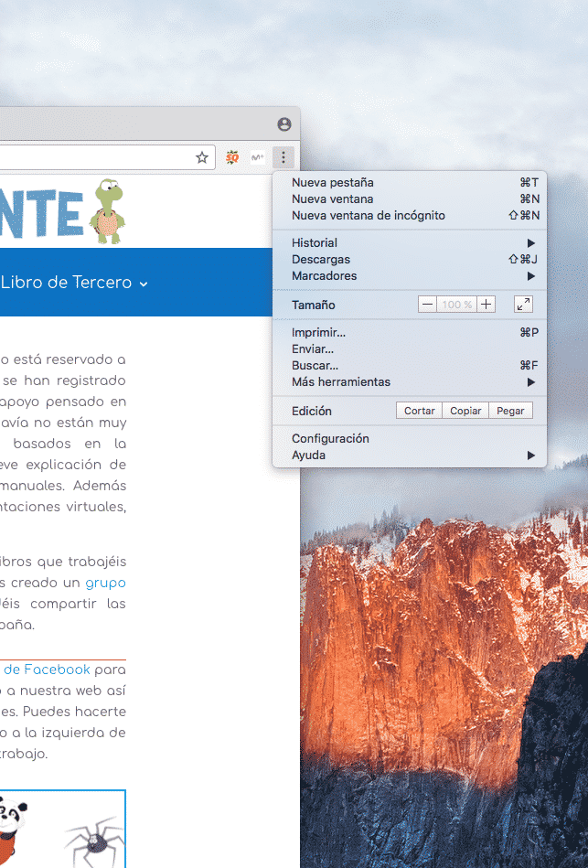The width and height of the screenshot is (588, 868).
Task: Bookmark this page with the star icon
Action: [x=202, y=157]
